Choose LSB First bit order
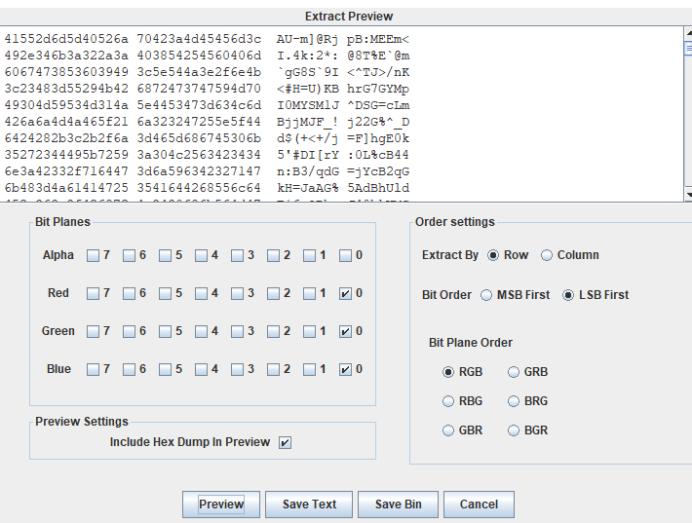The image size is (692, 523). tap(568, 295)
